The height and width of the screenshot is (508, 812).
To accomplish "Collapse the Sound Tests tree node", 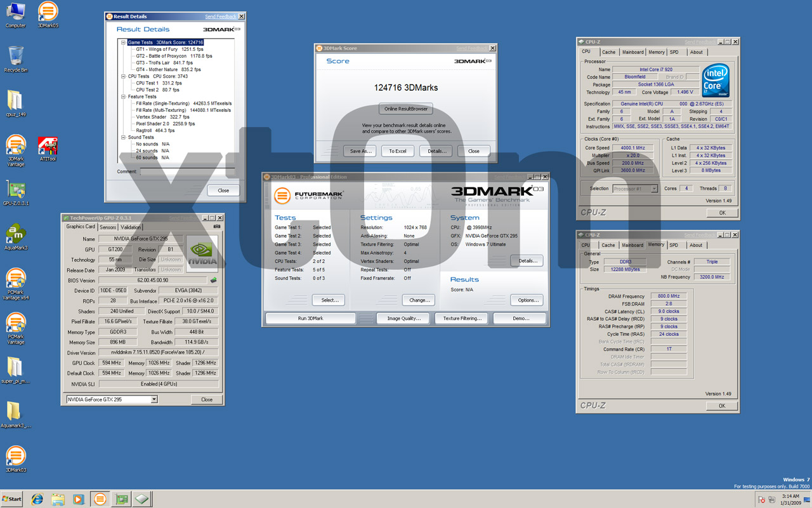I will 124,137.
